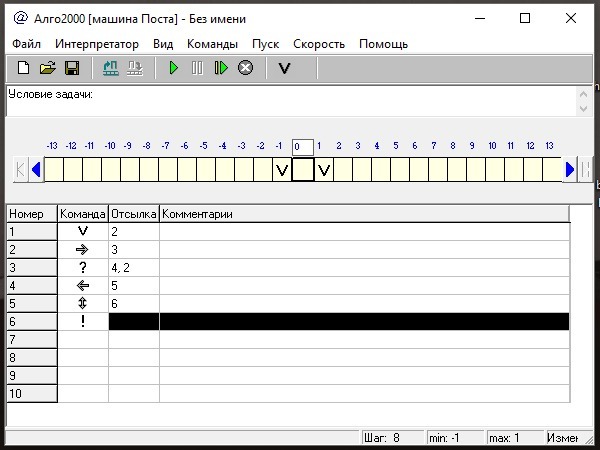
Task: Open the Интерпретатор menu
Action: [x=97, y=44]
